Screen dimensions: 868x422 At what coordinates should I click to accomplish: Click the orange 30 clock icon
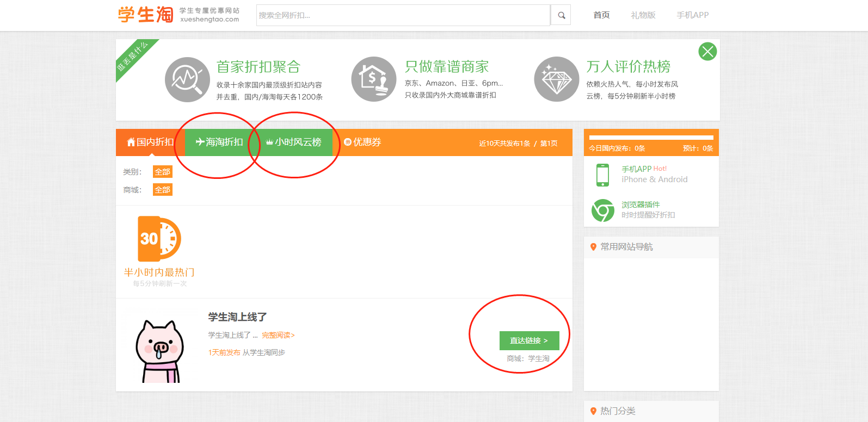coord(159,238)
